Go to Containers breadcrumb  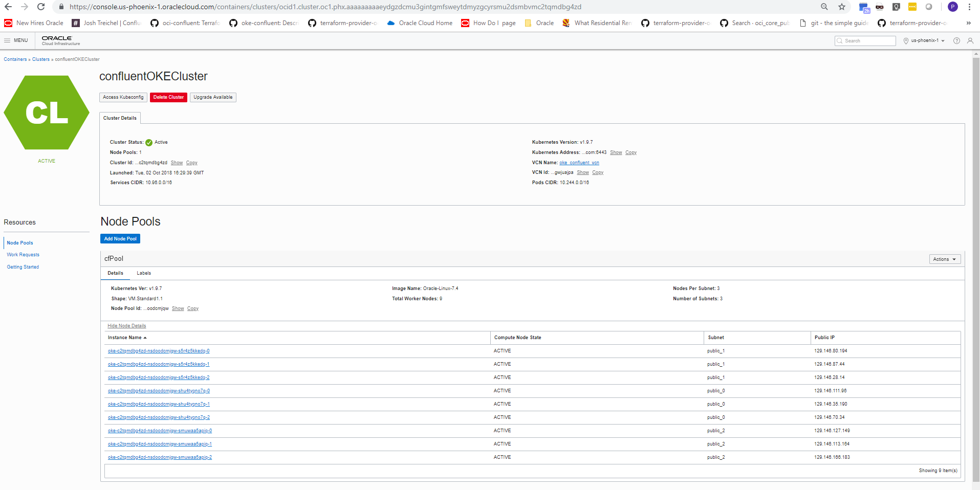coord(15,59)
